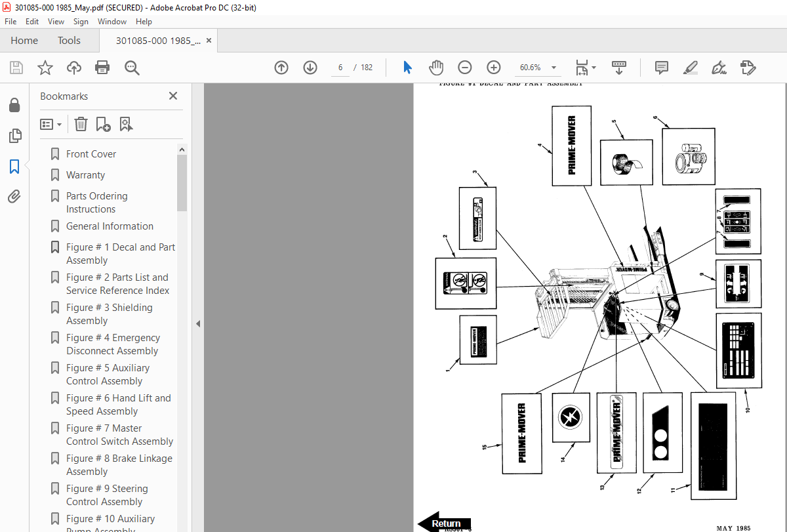Print the document with the printer icon
The height and width of the screenshot is (532, 787).
pyautogui.click(x=102, y=68)
